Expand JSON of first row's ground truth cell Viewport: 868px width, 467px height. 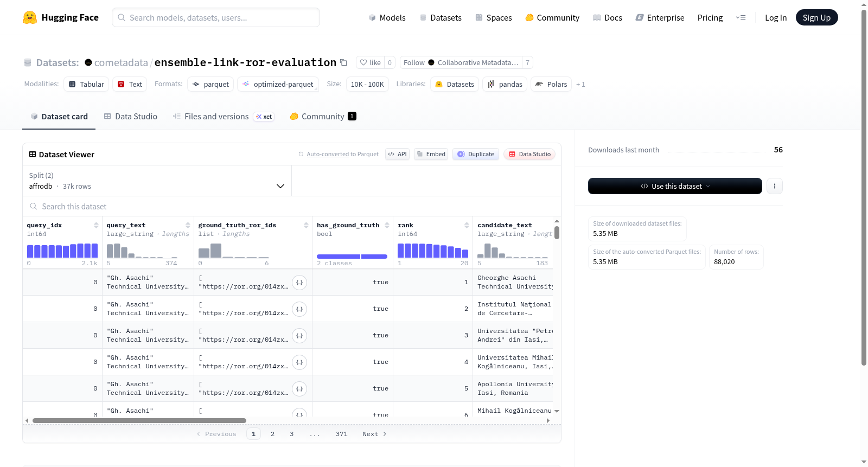pyautogui.click(x=299, y=283)
